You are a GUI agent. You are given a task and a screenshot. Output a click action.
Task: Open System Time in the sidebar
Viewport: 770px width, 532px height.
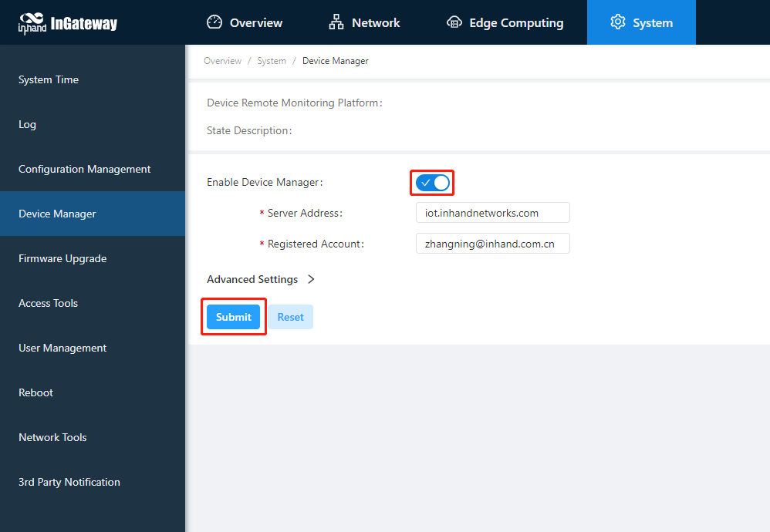point(93,79)
